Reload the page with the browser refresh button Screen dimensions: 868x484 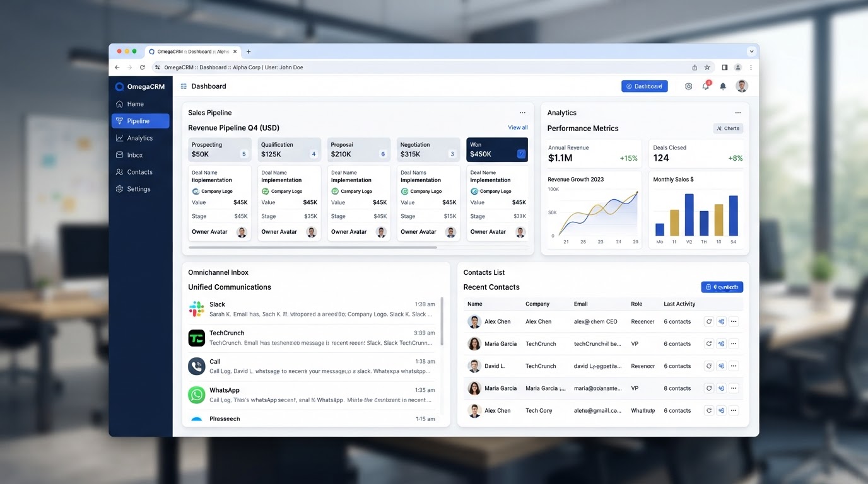tap(143, 67)
